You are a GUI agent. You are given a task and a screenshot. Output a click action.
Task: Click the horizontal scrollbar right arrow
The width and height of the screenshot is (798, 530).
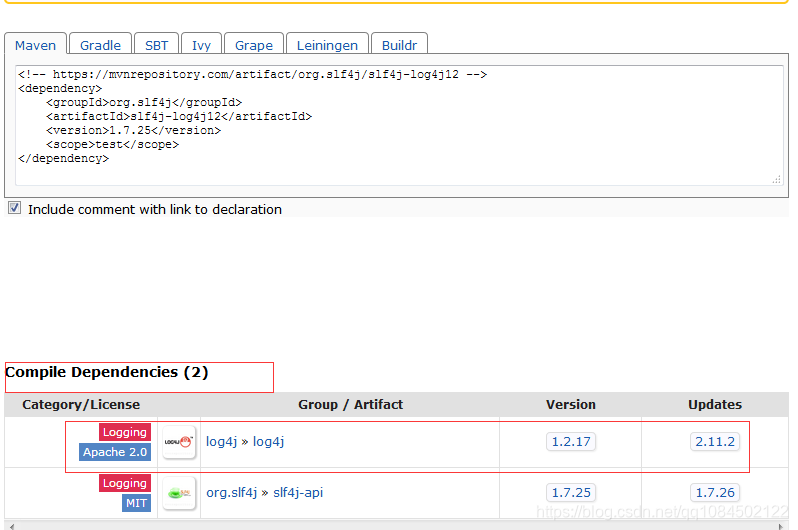tap(781, 526)
